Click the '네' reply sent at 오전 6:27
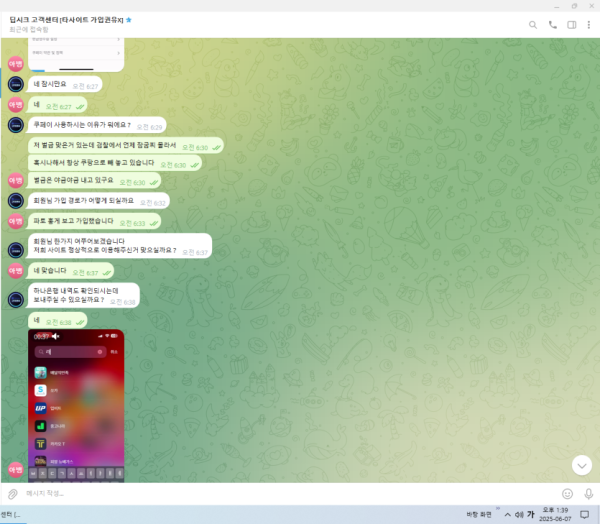 57,105
